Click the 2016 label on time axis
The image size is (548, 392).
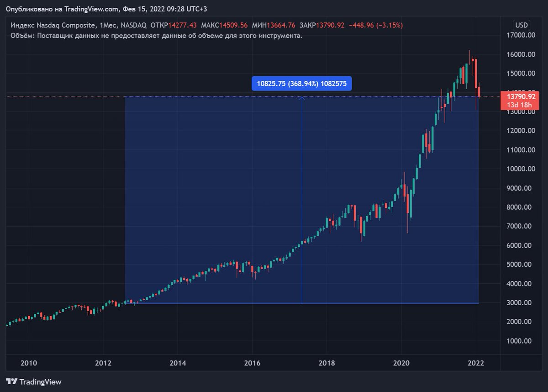tap(252, 363)
